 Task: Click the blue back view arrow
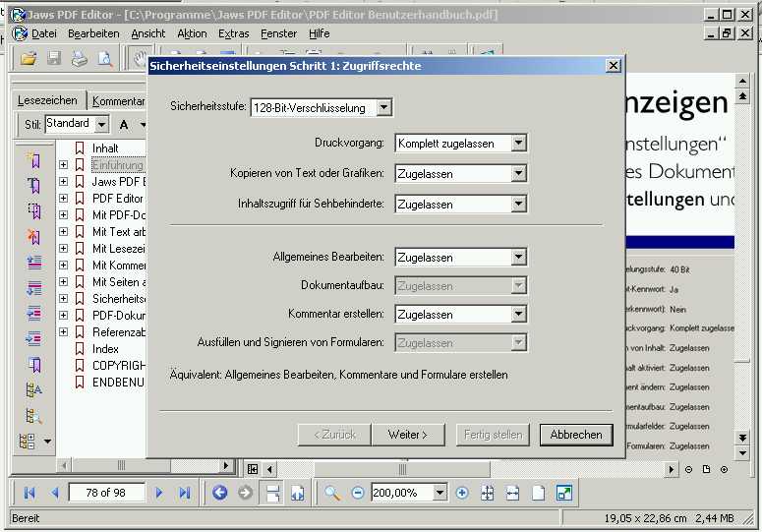point(219,493)
